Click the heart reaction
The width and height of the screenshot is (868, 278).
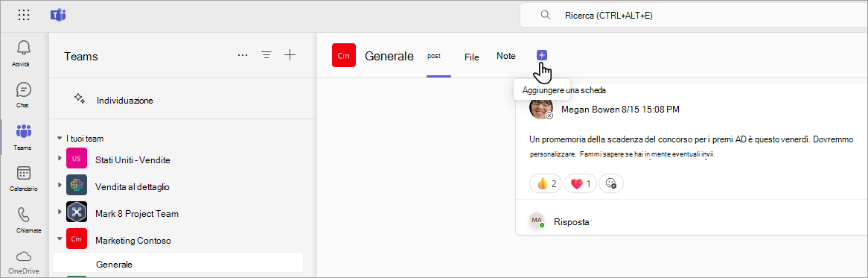(x=580, y=183)
